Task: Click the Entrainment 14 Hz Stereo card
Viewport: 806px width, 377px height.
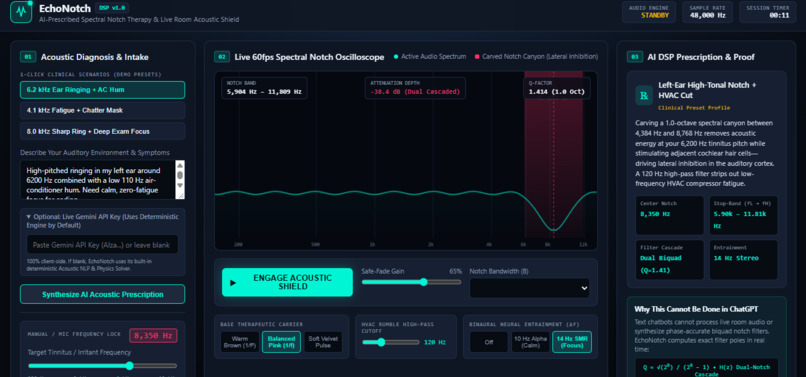Action: click(743, 260)
